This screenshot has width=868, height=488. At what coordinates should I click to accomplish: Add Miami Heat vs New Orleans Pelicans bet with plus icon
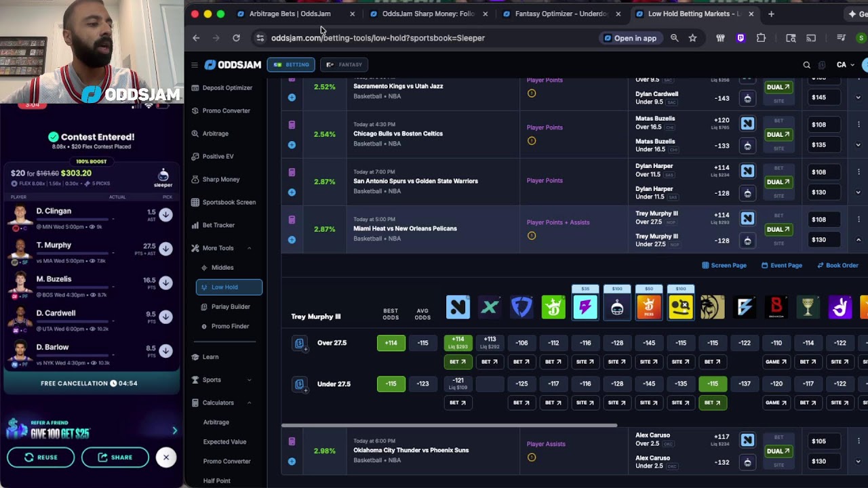pos(292,239)
